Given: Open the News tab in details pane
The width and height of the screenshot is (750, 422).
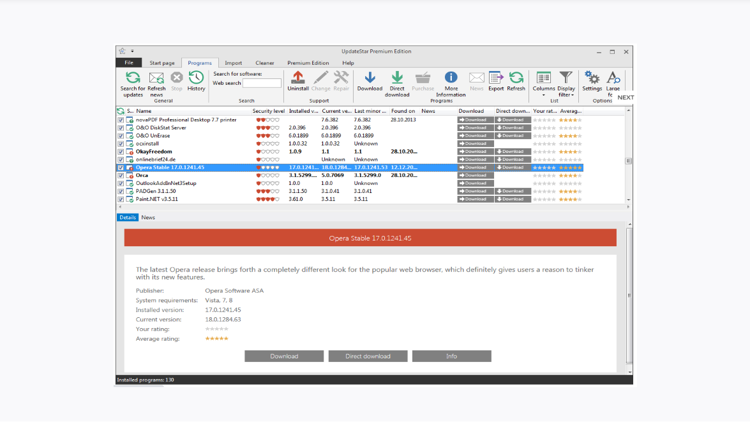Looking at the screenshot, I should [x=148, y=217].
